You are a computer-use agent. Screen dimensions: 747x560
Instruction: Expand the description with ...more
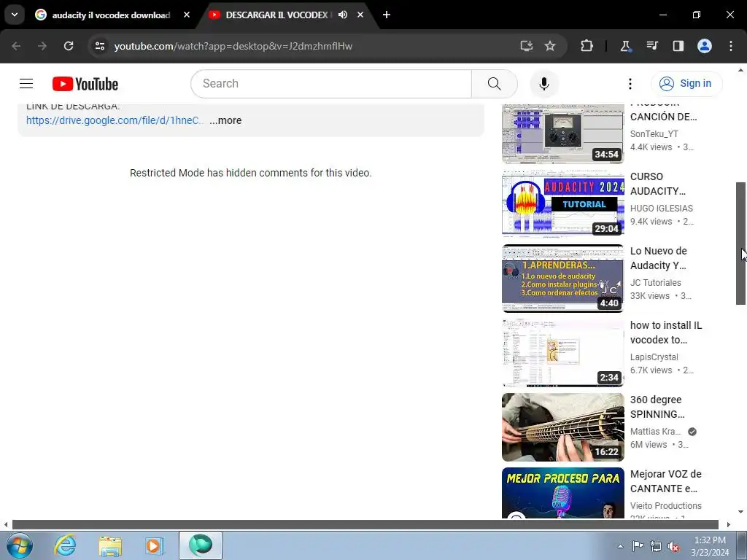coord(225,120)
